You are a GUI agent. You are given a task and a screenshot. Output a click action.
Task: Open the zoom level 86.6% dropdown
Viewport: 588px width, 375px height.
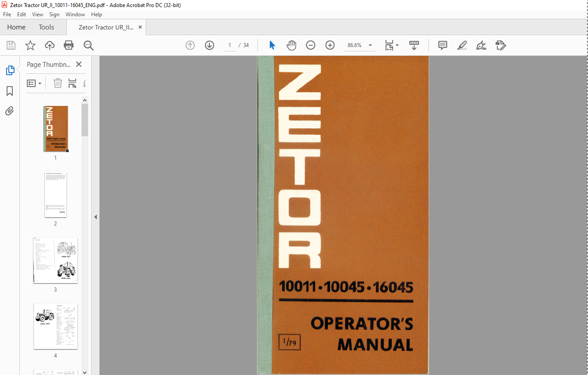coord(370,45)
